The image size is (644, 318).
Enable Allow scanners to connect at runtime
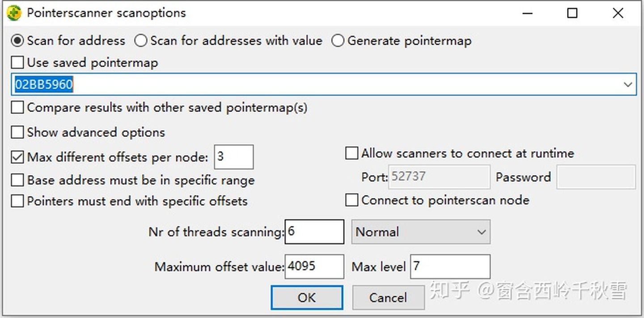point(352,154)
